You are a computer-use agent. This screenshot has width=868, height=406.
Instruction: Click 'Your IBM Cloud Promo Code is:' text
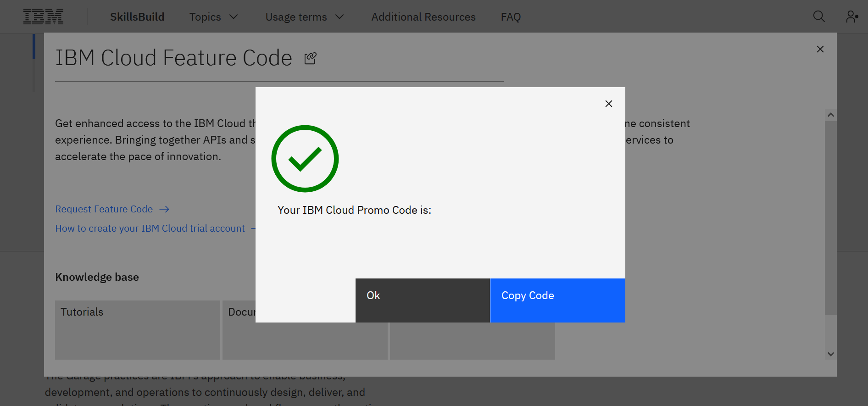click(354, 210)
